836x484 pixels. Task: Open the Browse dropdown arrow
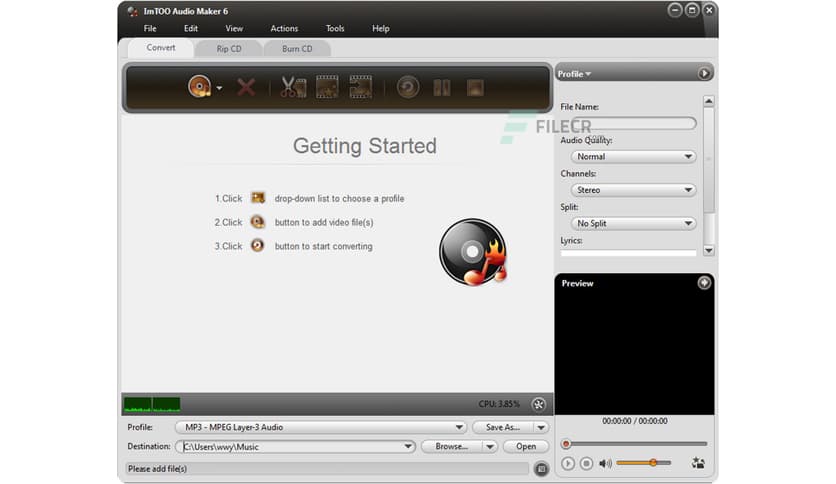[x=489, y=446]
